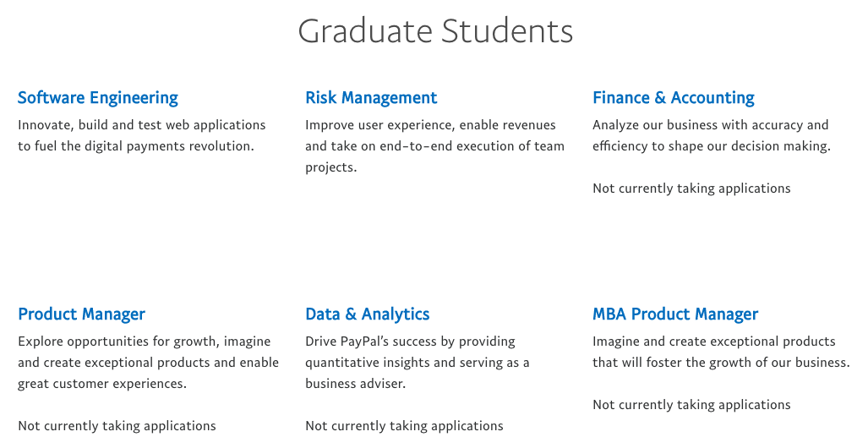868x448 pixels.
Task: Click MBA Product Manager's 'Not currently taking applications'
Action: coord(691,405)
